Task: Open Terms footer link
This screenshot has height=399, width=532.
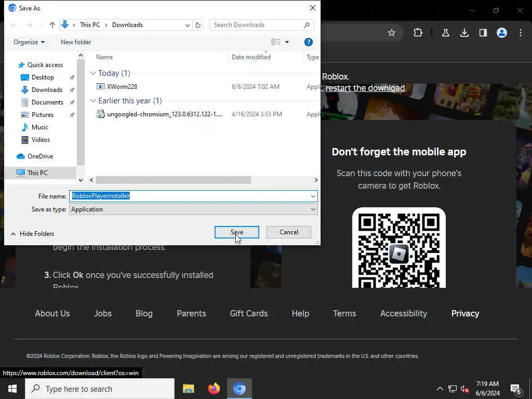Action: [344, 313]
